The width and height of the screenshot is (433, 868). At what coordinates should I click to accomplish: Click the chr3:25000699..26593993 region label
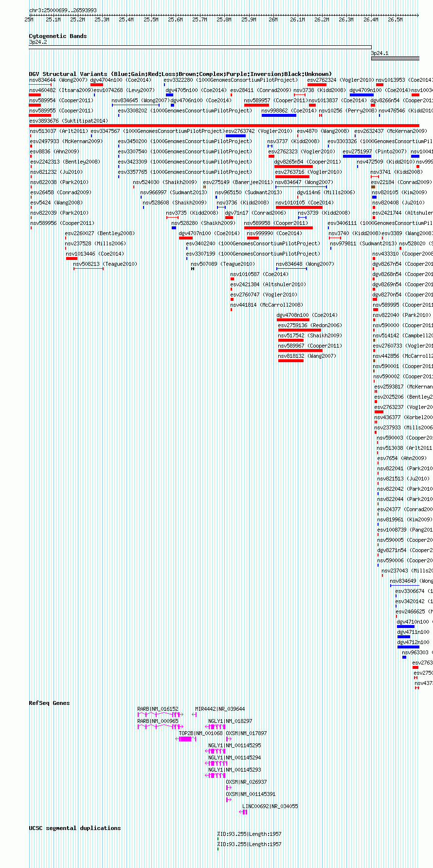[x=63, y=10]
